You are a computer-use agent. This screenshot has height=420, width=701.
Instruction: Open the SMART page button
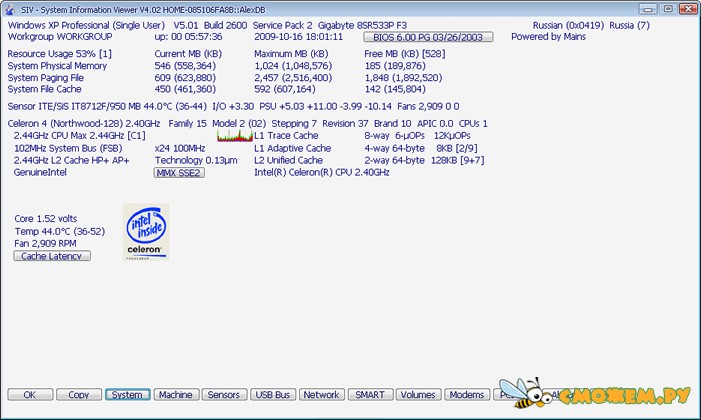(x=370, y=395)
